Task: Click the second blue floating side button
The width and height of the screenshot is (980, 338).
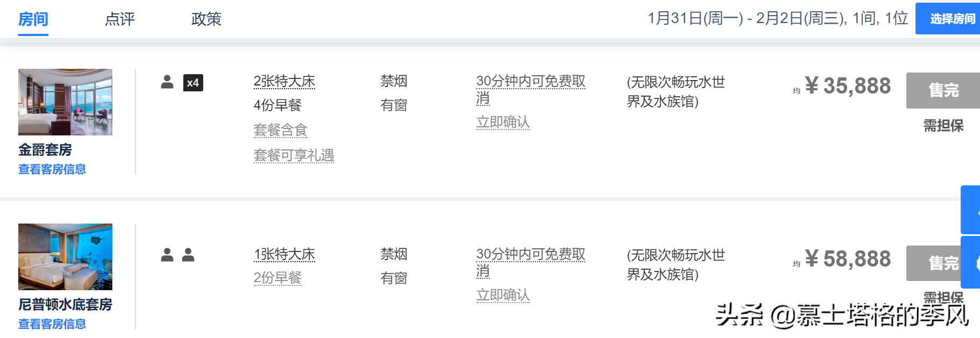Action: pos(971,262)
